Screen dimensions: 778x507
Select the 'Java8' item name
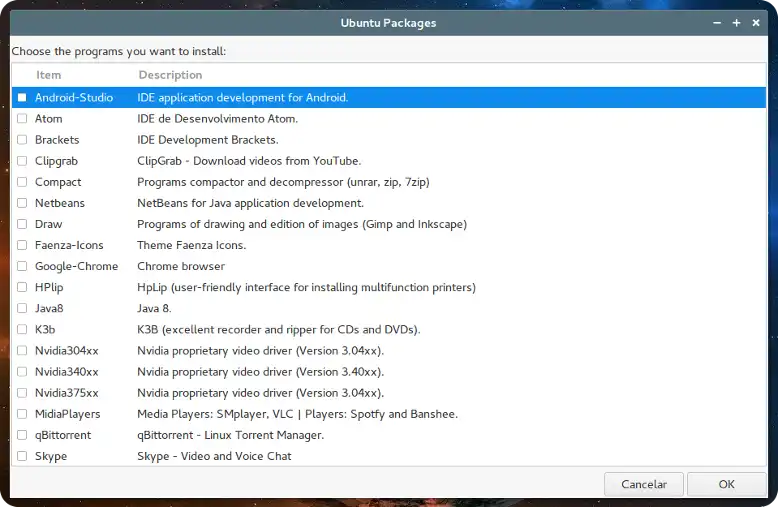pos(49,309)
